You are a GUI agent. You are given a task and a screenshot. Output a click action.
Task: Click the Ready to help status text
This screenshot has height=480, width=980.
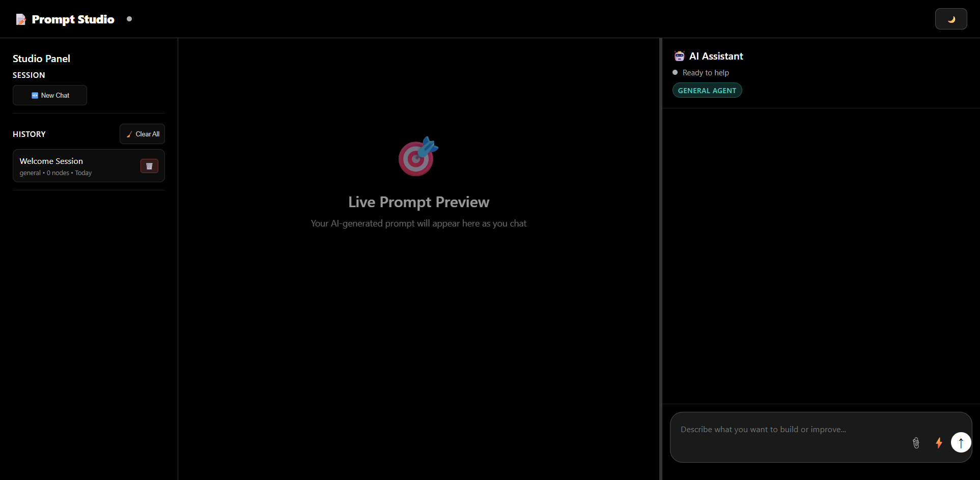[x=706, y=73]
